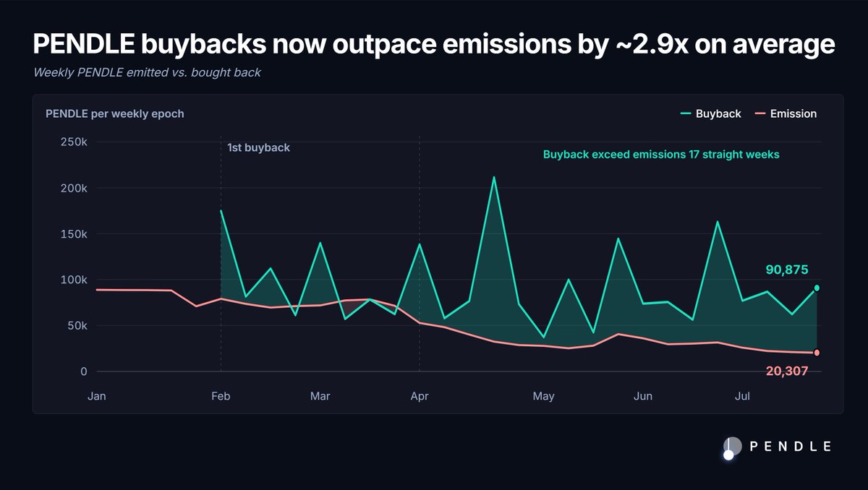Select the Buyback legend entry
This screenshot has height=490, width=868.
[711, 113]
